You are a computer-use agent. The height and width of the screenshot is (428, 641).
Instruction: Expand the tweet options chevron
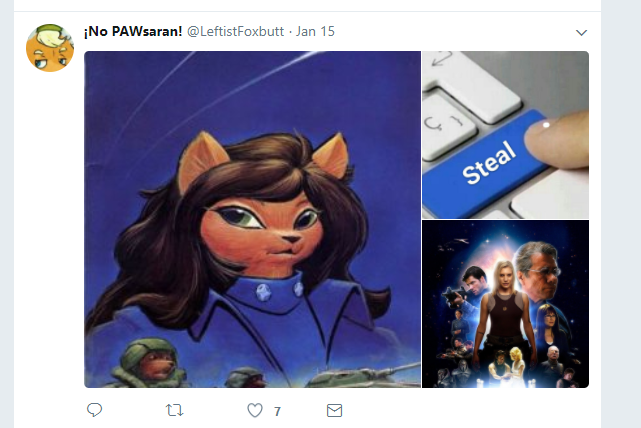[581, 32]
